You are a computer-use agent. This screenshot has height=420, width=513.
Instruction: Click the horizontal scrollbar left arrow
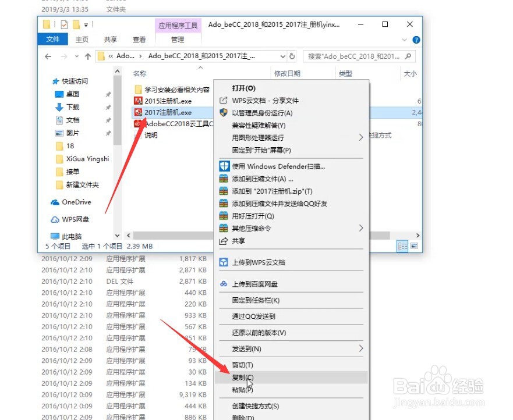click(x=129, y=236)
